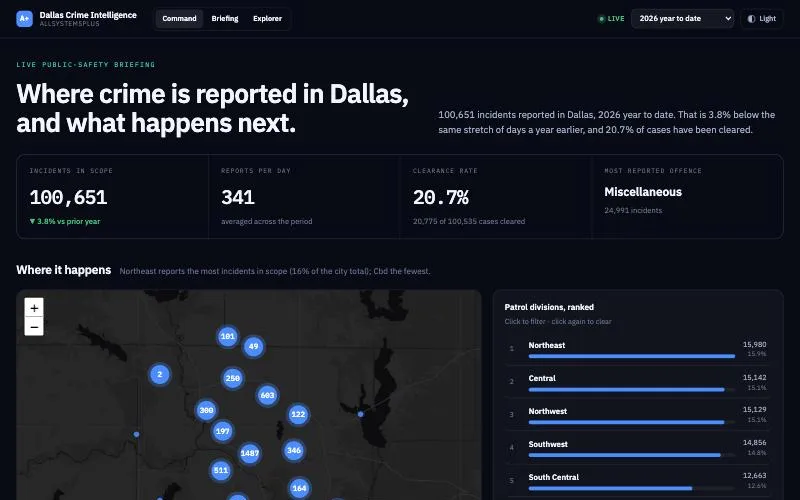Viewport: 800px width, 500px height.
Task: Filter by the Northeast patrol division
Action: (638, 349)
